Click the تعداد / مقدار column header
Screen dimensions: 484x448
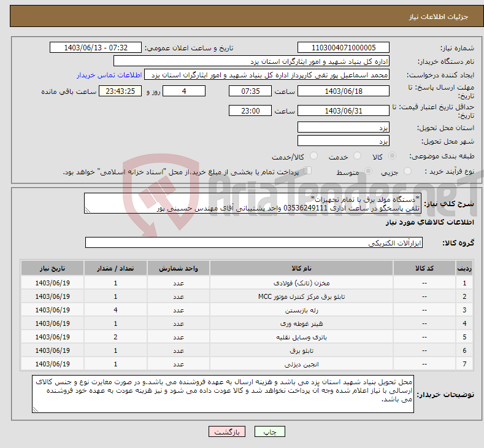tap(115, 268)
